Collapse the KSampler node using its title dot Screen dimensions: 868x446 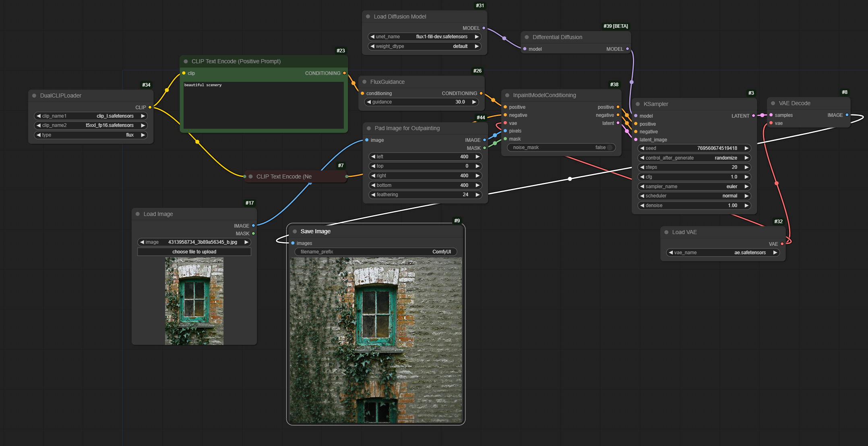coord(638,104)
